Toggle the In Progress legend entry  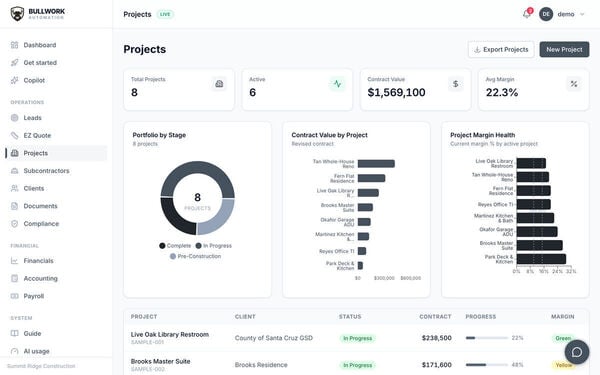pos(214,246)
